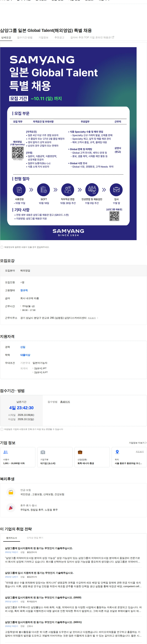The image size is (147, 644).
Task: Click the external link icon beside 온라인 채용관
Action: [113, 37]
